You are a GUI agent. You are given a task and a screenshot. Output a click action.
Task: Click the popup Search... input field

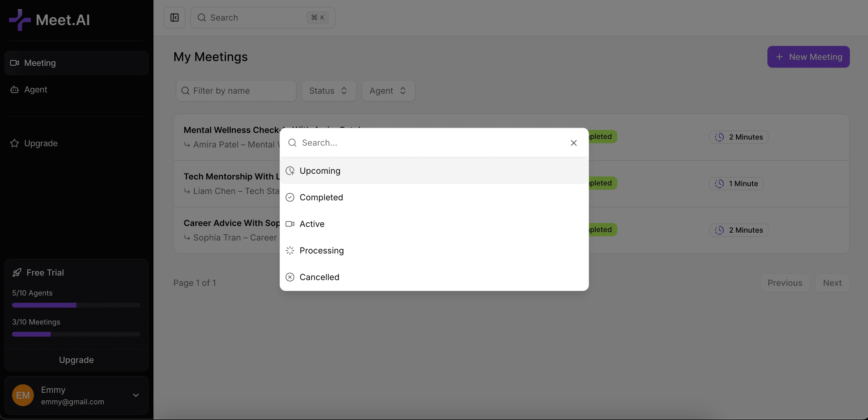pos(431,143)
